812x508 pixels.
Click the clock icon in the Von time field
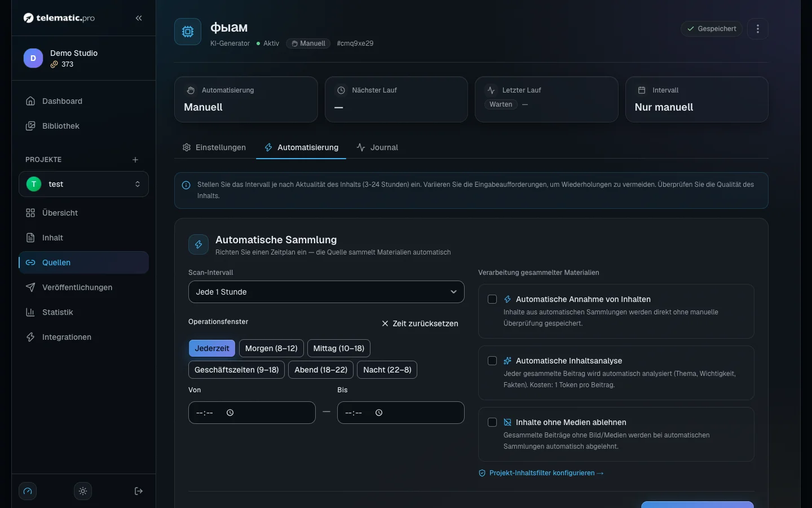click(x=230, y=413)
